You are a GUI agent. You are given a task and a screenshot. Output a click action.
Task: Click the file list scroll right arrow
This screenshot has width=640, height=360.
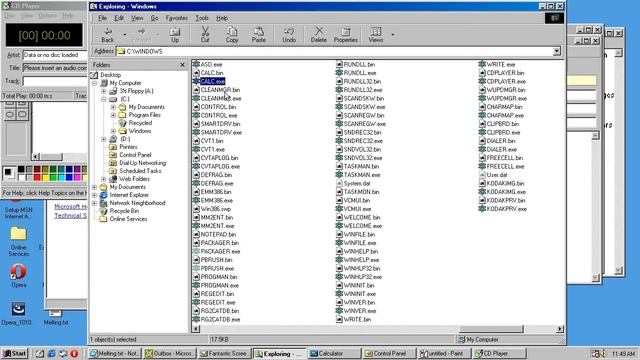click(x=560, y=329)
